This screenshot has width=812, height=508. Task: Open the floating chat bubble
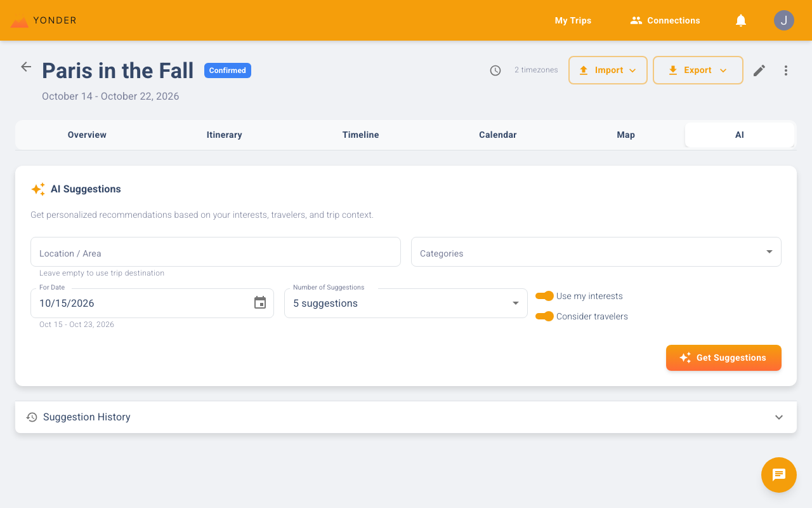point(779,475)
